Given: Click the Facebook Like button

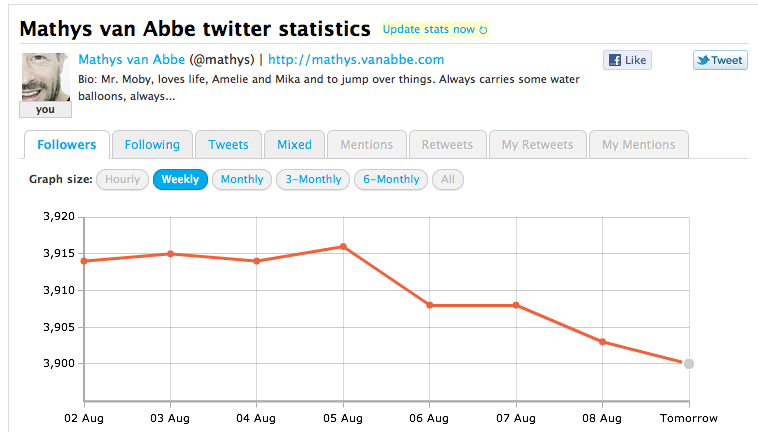Looking at the screenshot, I should 627,60.
